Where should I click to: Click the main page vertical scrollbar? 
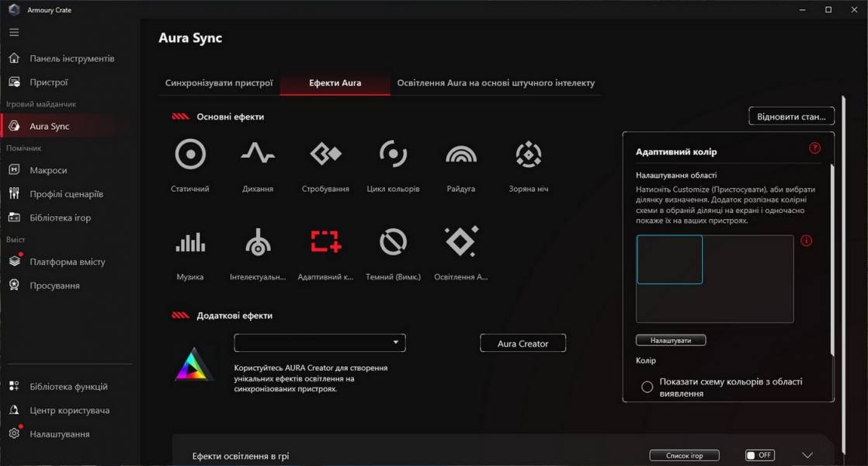pos(844,274)
